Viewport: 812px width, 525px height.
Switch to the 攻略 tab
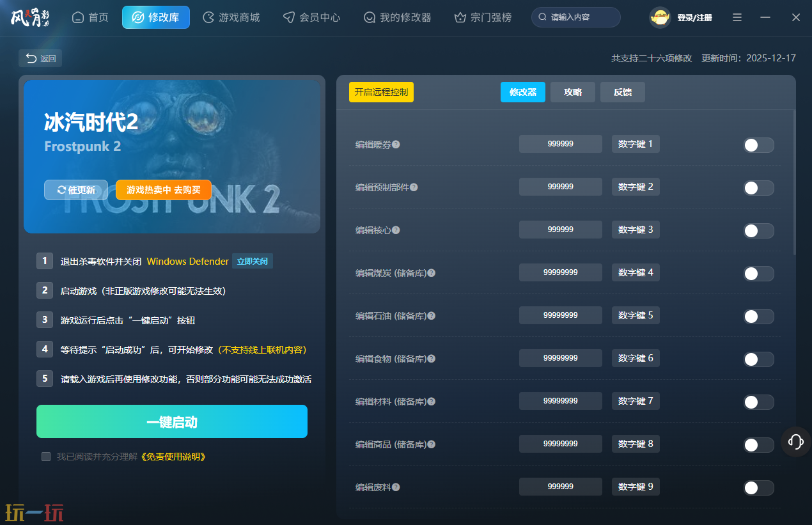coord(573,92)
